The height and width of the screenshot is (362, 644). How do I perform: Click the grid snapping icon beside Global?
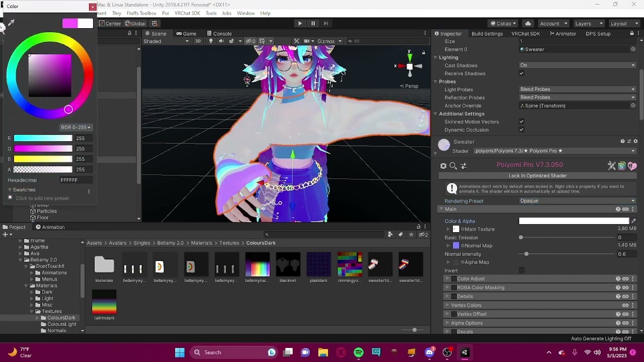(x=154, y=23)
